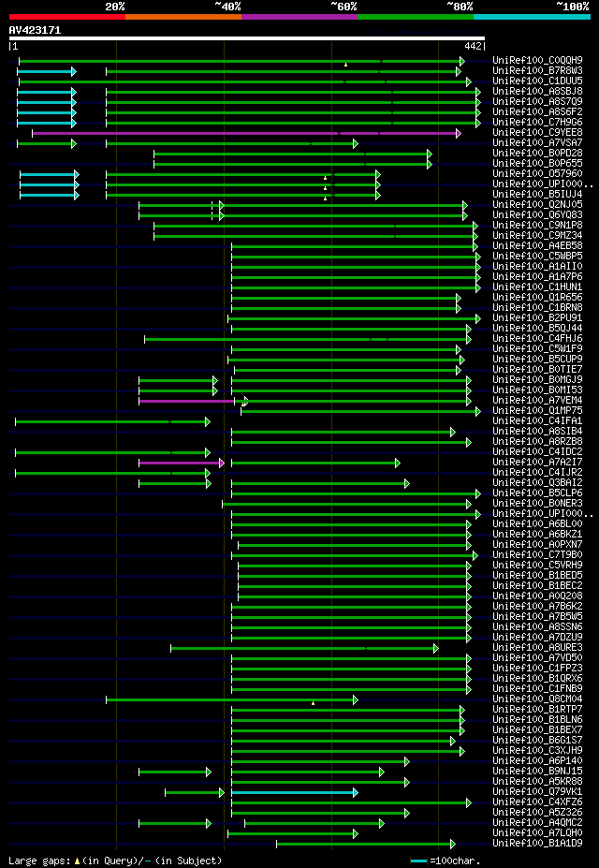Select the UniRef100_C4FHJ6 label
This screenshot has width=599, height=868.
tap(537, 339)
